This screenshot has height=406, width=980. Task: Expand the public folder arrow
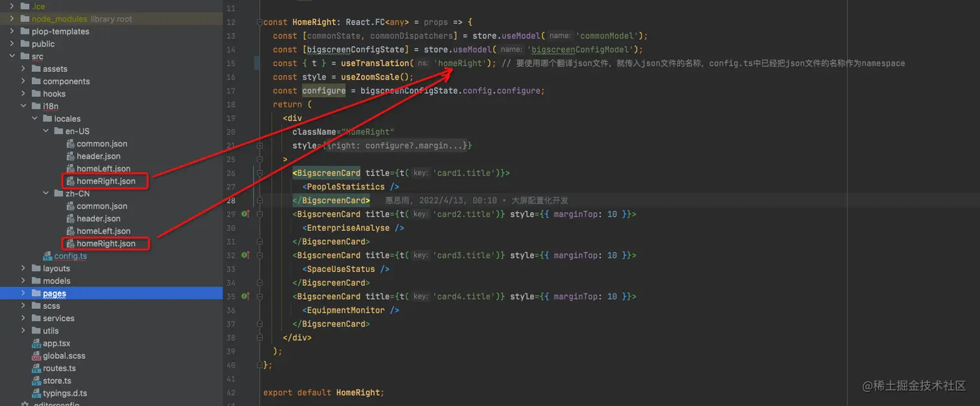coord(12,44)
